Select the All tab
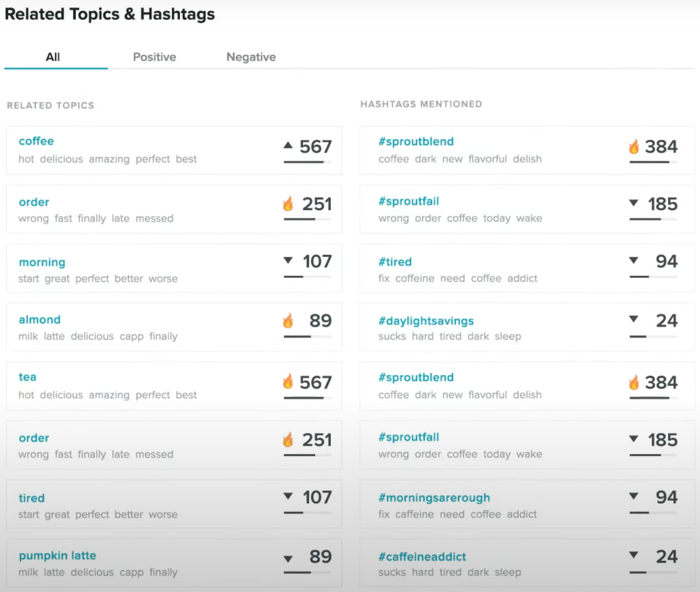 (x=53, y=57)
